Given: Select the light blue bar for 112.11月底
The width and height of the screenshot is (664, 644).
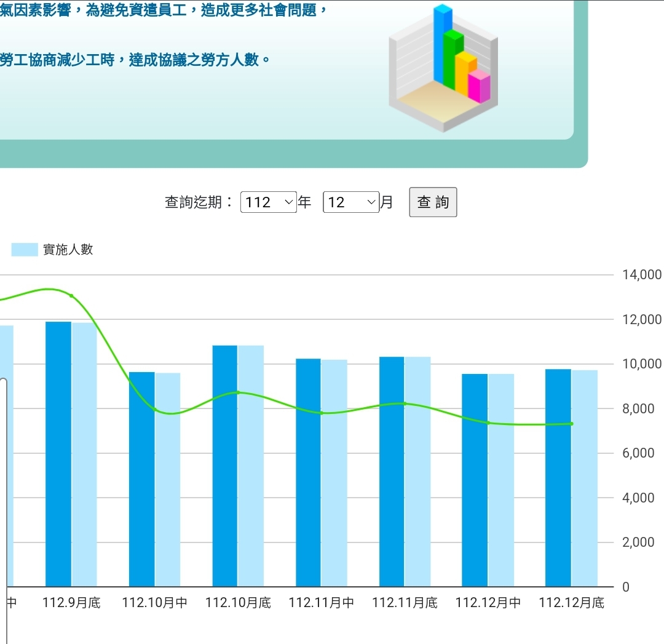Looking at the screenshot, I should (417, 472).
